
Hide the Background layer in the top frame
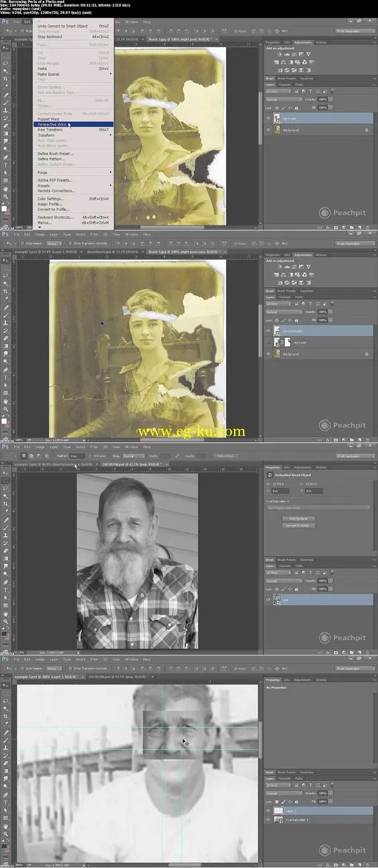[x=269, y=130]
